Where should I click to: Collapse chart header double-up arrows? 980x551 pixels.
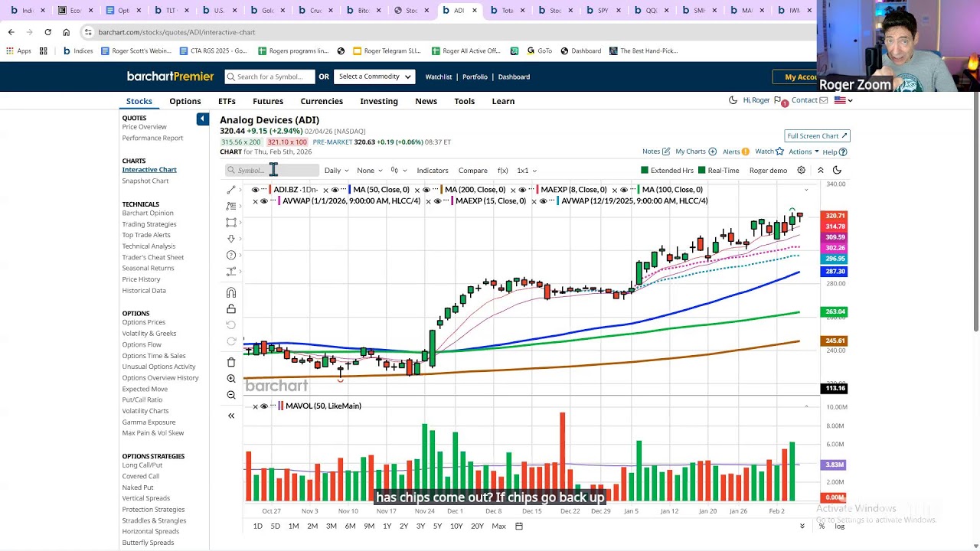pyautogui.click(x=820, y=171)
